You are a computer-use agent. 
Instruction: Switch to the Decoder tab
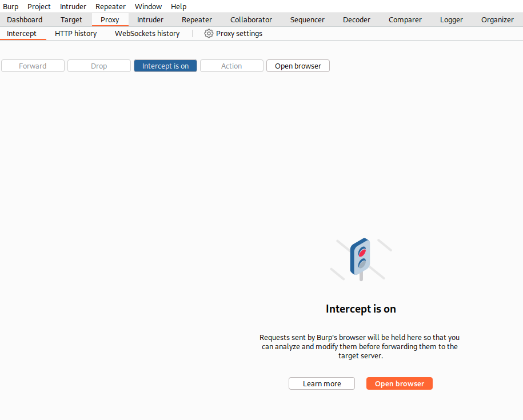[357, 20]
